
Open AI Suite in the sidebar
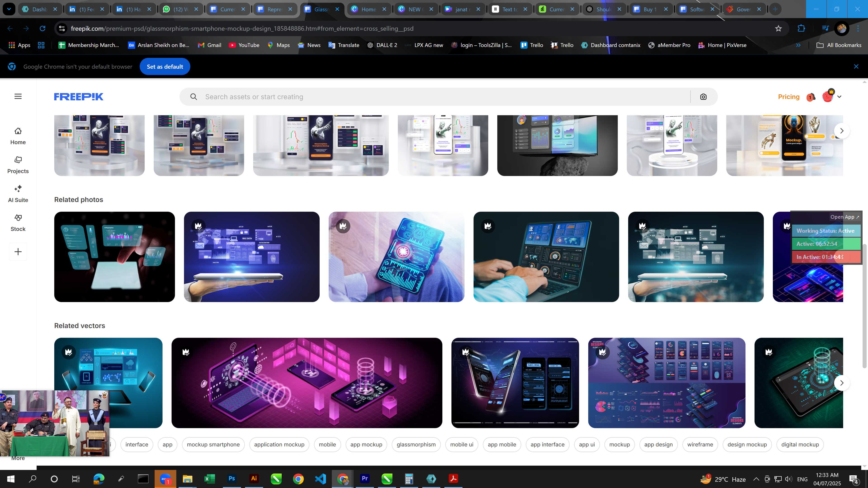pyautogui.click(x=18, y=194)
